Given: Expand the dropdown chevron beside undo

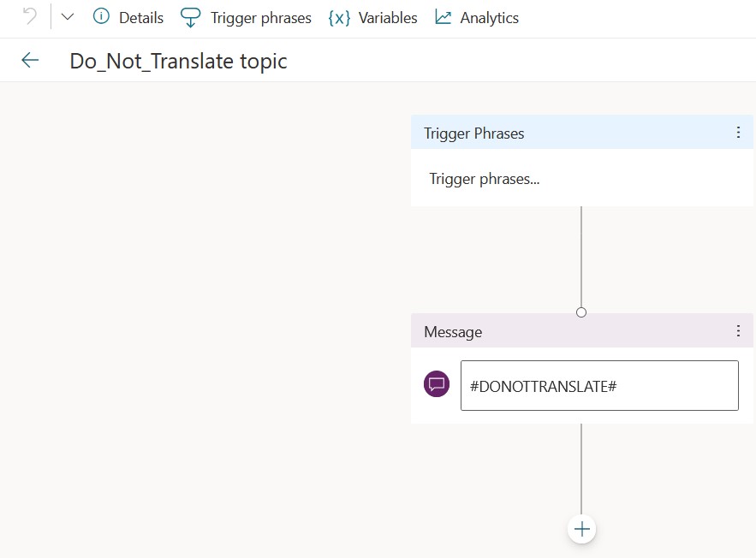Looking at the screenshot, I should pos(68,17).
